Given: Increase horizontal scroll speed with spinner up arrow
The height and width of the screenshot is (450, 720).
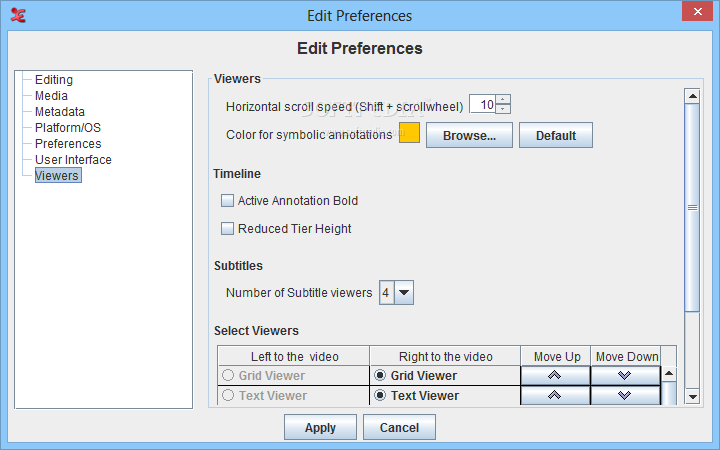Looking at the screenshot, I should pyautogui.click(x=503, y=100).
